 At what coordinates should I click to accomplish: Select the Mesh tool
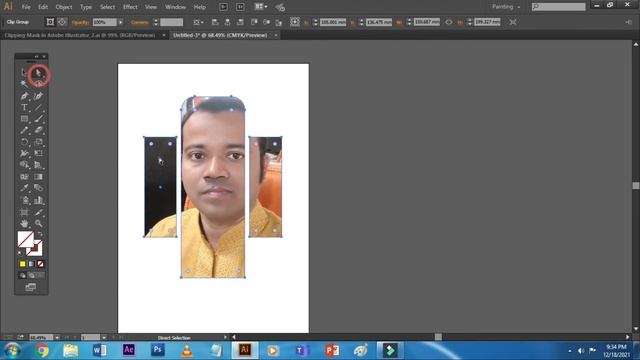24,176
